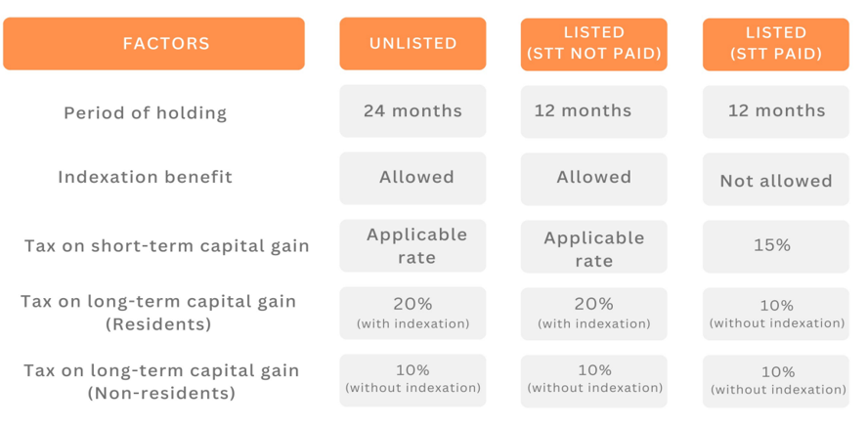The image size is (868, 426).
Task: Select Residents 10% cell under STT PAID
Action: (x=775, y=314)
